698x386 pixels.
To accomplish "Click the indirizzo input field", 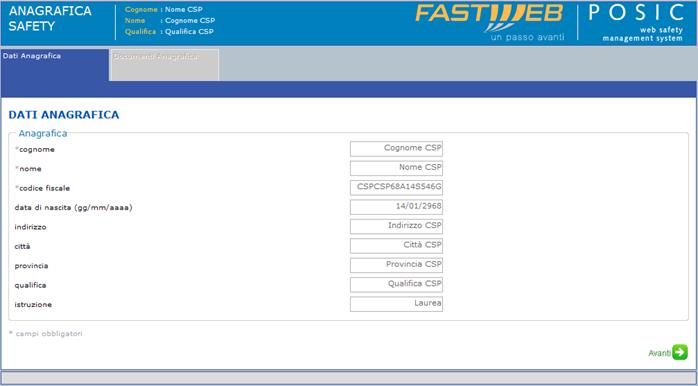I will (x=396, y=227).
